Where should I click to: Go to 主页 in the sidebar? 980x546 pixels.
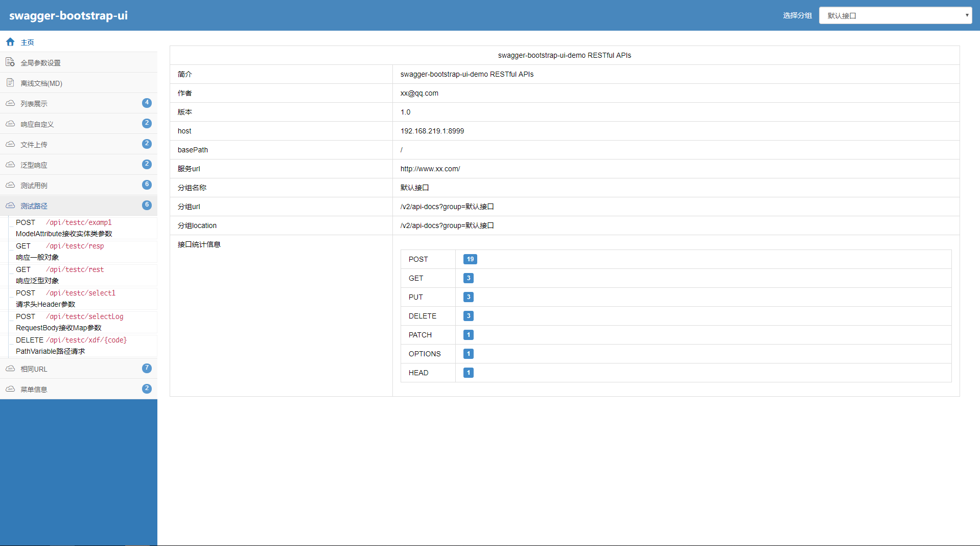coord(79,42)
